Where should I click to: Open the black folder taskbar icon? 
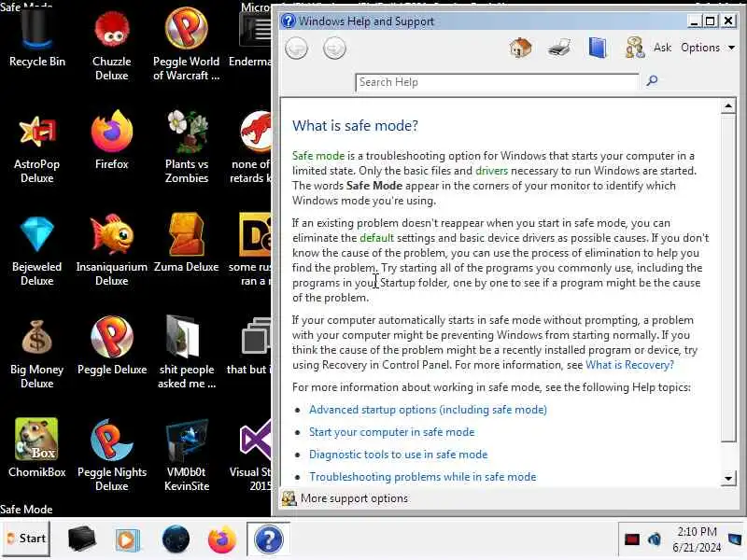pos(81,539)
